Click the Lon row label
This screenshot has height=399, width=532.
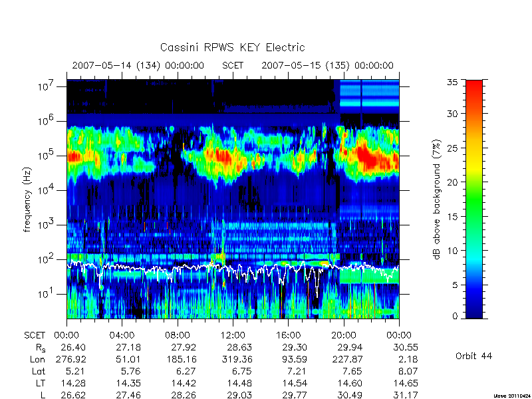[x=37, y=359]
